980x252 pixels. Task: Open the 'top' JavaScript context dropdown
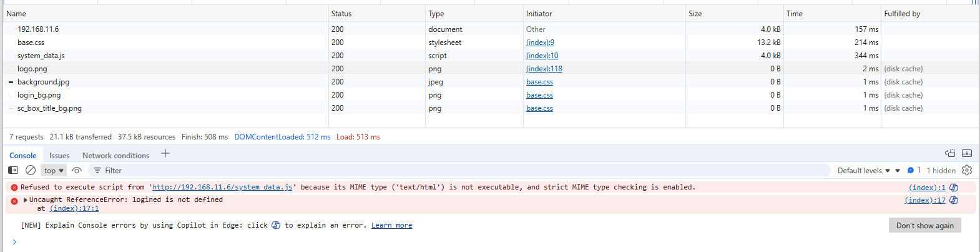pos(54,171)
